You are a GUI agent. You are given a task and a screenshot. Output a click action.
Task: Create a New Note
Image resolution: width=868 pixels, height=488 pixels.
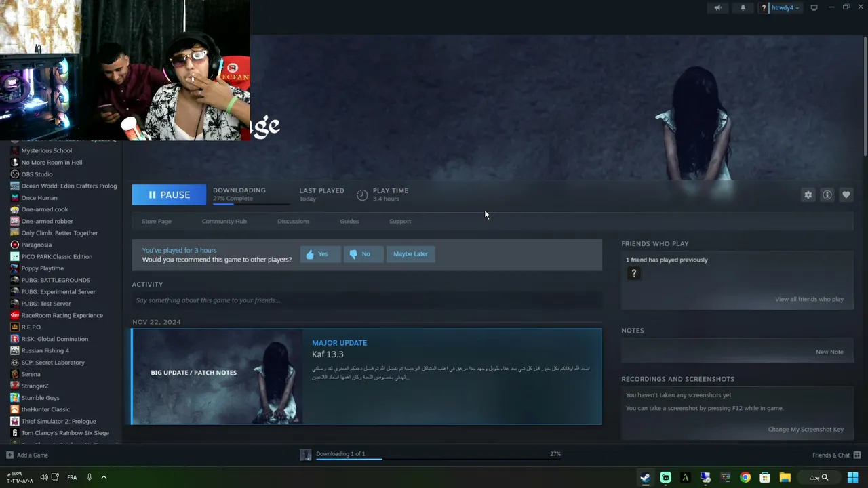pyautogui.click(x=829, y=352)
